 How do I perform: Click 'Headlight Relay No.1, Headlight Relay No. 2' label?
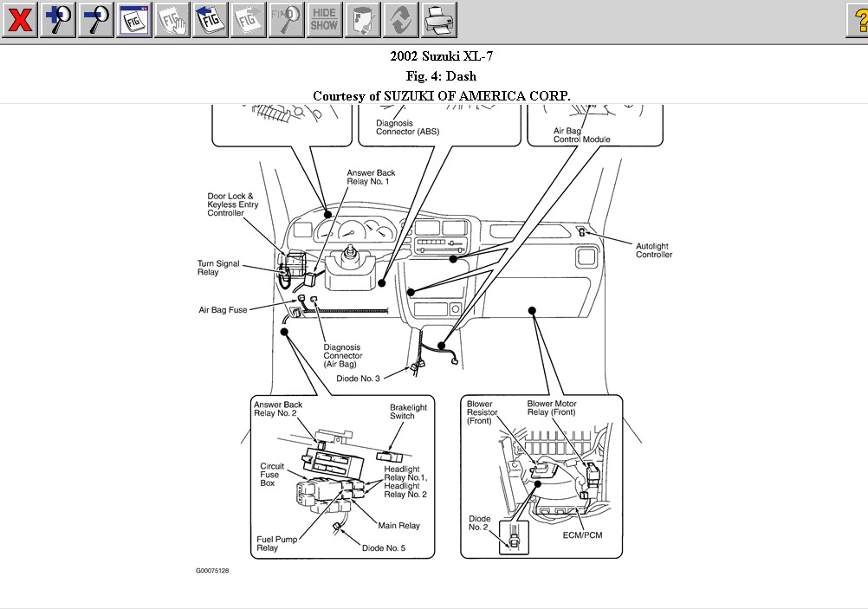point(405,482)
